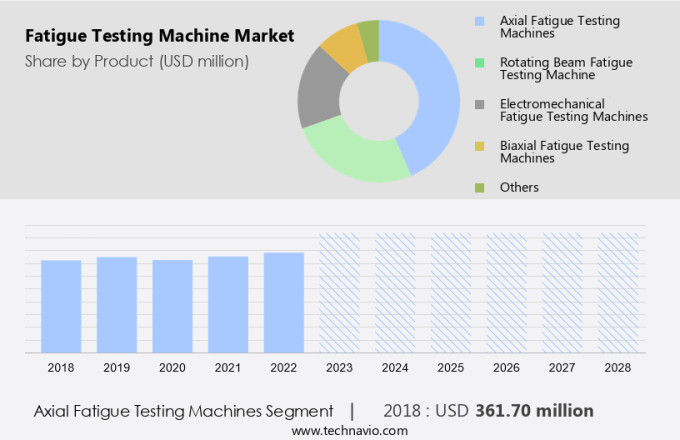Click the blue Axial Fatigue legend swatch
This screenshot has width=680, height=440.
(x=480, y=21)
